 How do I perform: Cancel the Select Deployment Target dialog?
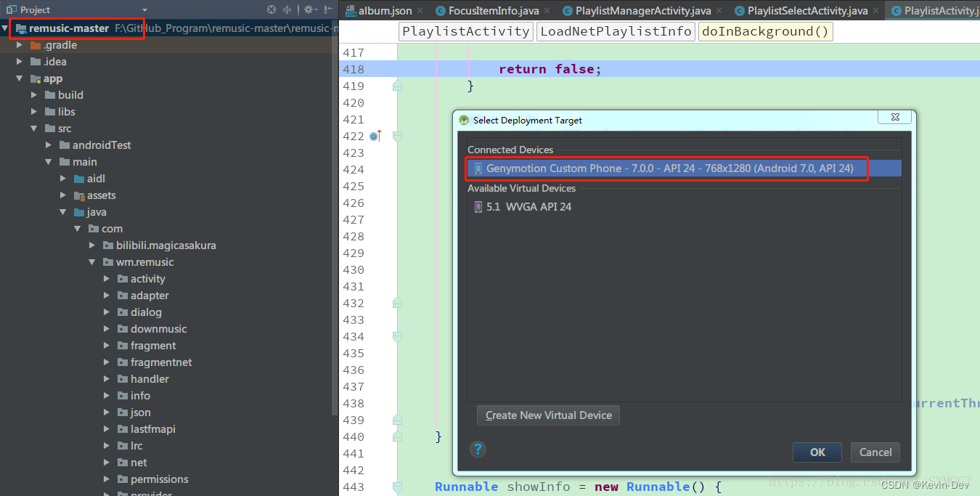(x=875, y=452)
